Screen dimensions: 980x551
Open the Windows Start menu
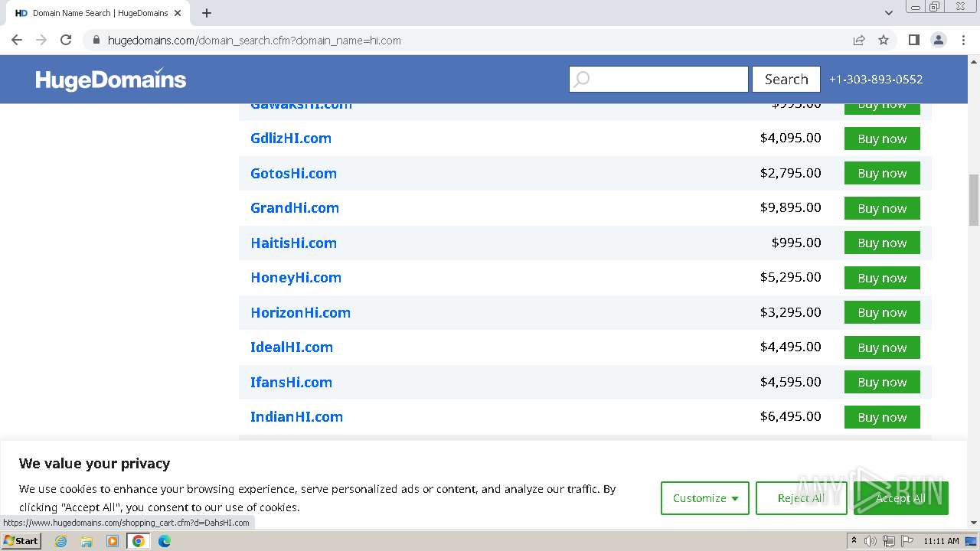click(21, 540)
